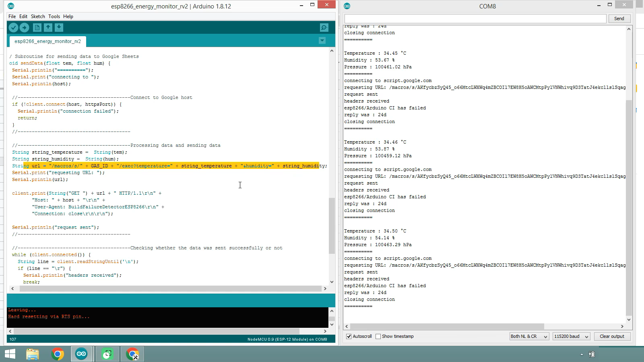The width and height of the screenshot is (644, 362).
Task: Click the power plug tray icon
Action: tap(592, 354)
